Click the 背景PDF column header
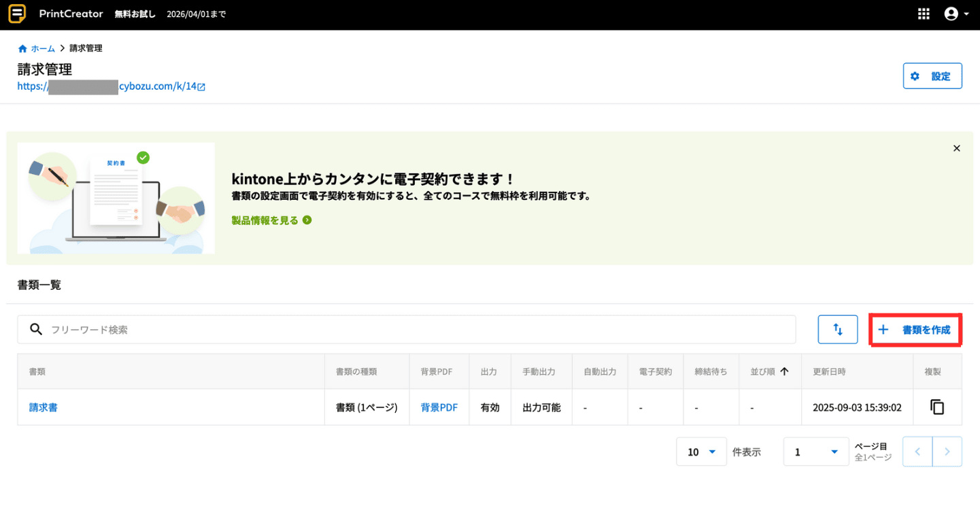 pyautogui.click(x=439, y=372)
